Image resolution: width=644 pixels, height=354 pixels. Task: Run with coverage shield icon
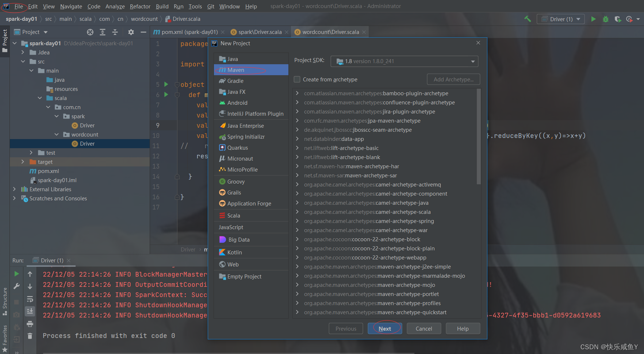618,19
